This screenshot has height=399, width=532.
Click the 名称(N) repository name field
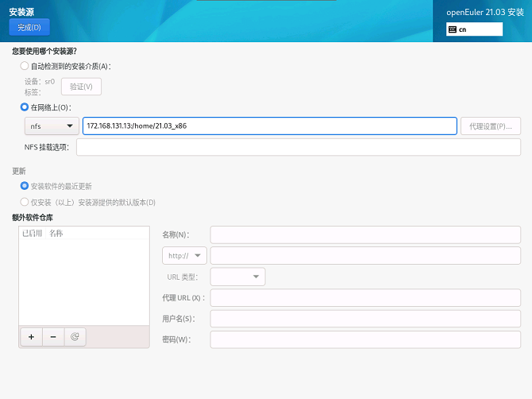(x=365, y=234)
